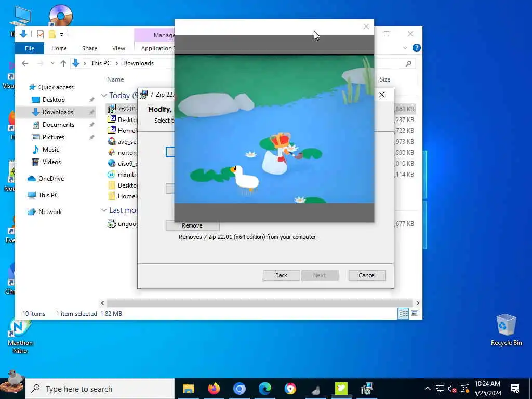The image size is (532, 399).
Task: Click the speaker volume tray icon
Action: [x=452, y=389]
